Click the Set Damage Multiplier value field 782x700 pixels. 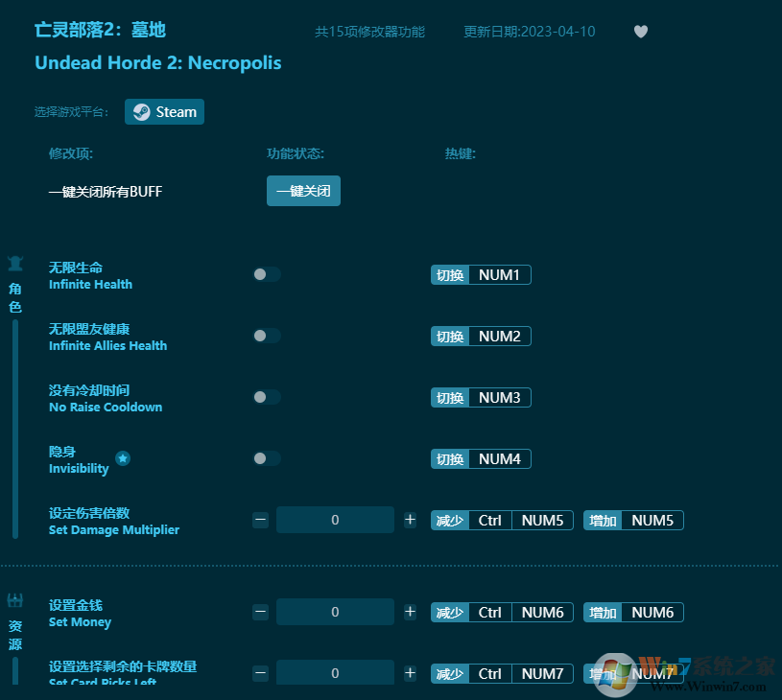tap(335, 520)
